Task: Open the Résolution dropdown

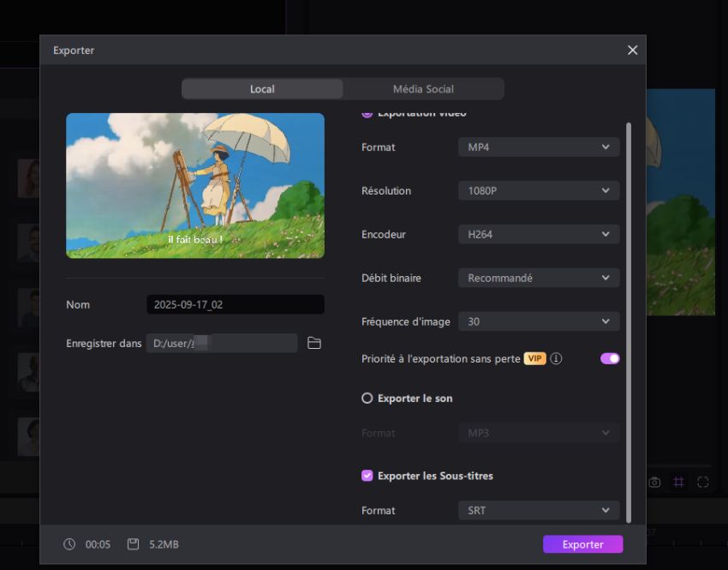Action: [x=538, y=190]
